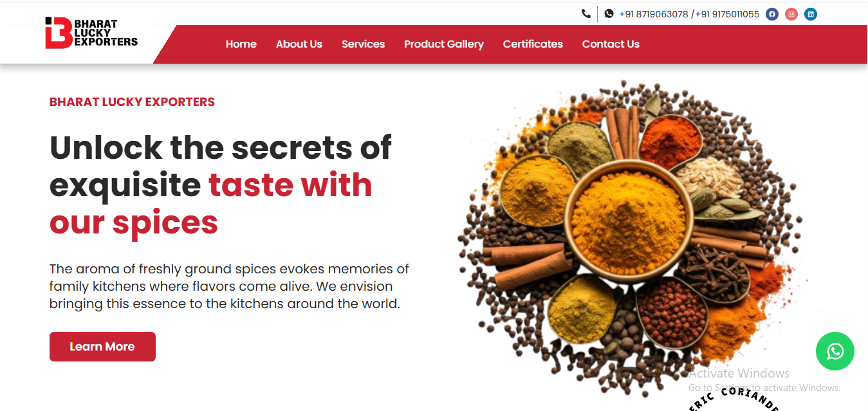
Task: Click the Learn More button
Action: [x=102, y=347]
